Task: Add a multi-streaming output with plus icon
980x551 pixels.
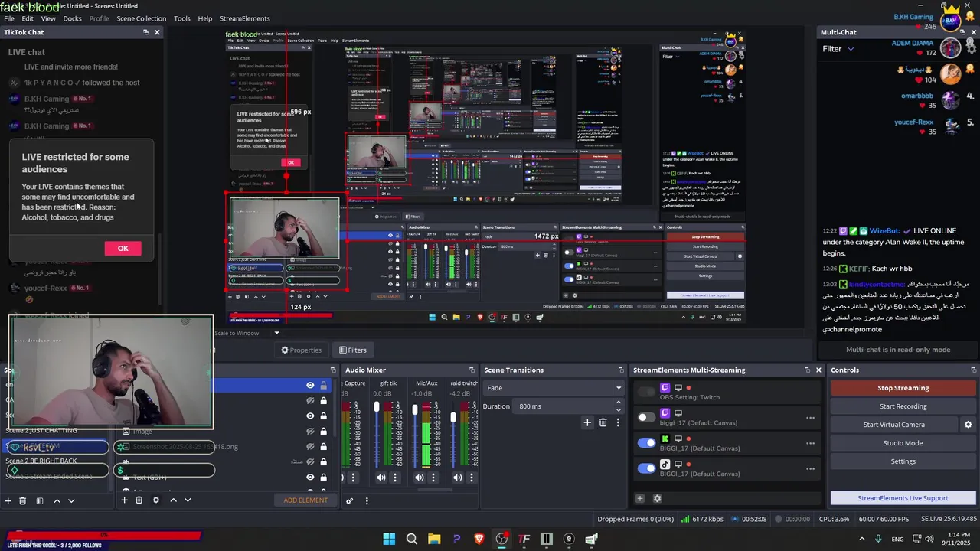Action: click(640, 498)
